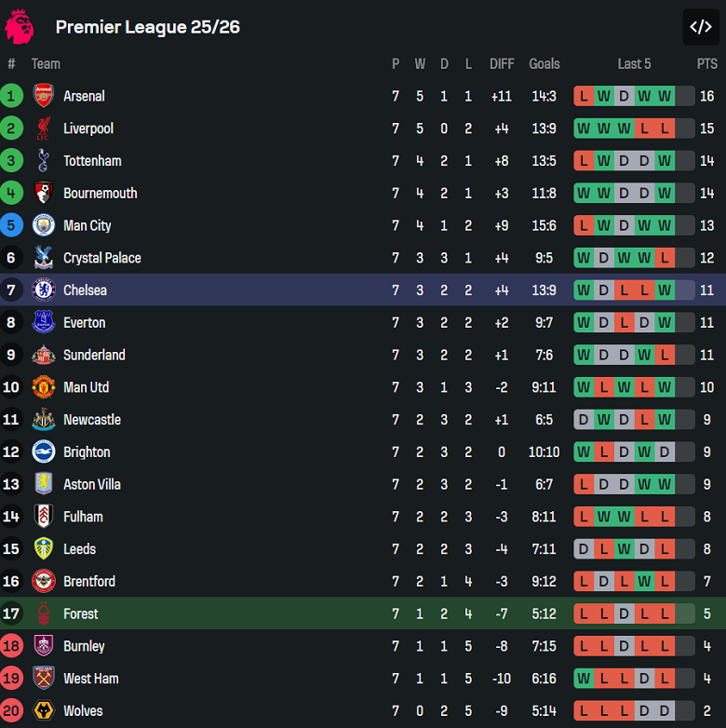The image size is (726, 728).
Task: Click the Last 5 column header
Action: (x=634, y=64)
